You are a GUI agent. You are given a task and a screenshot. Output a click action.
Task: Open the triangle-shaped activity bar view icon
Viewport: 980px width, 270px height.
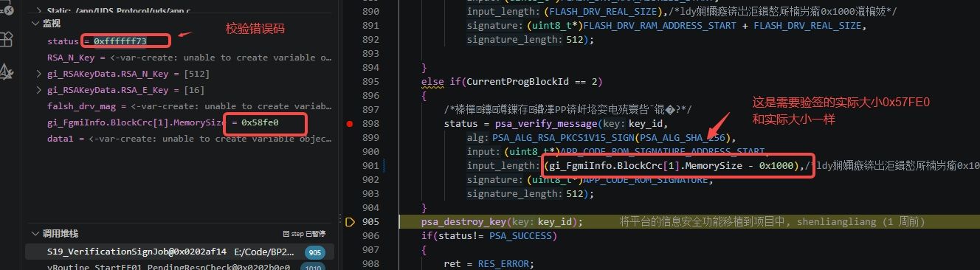tap(7, 72)
